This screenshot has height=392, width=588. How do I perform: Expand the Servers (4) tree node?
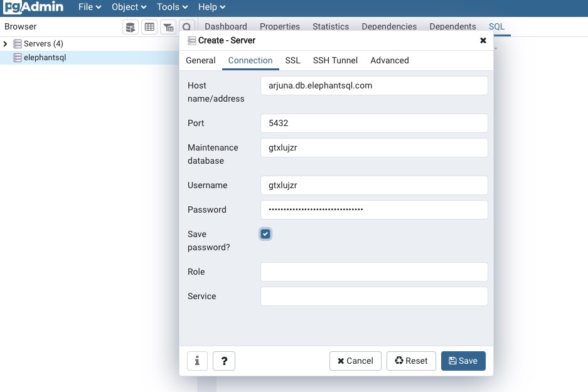[x=6, y=44]
